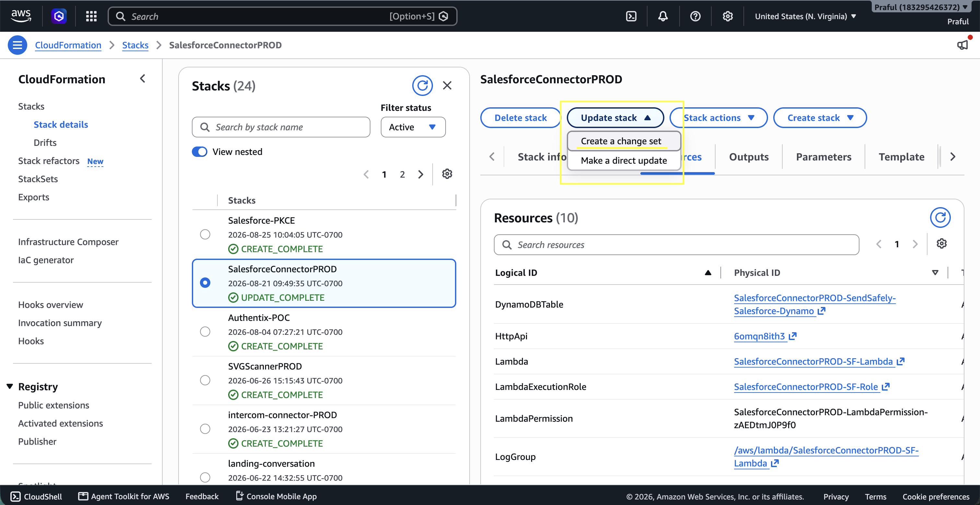Open Agent Toolkit for AWS

[x=124, y=496]
